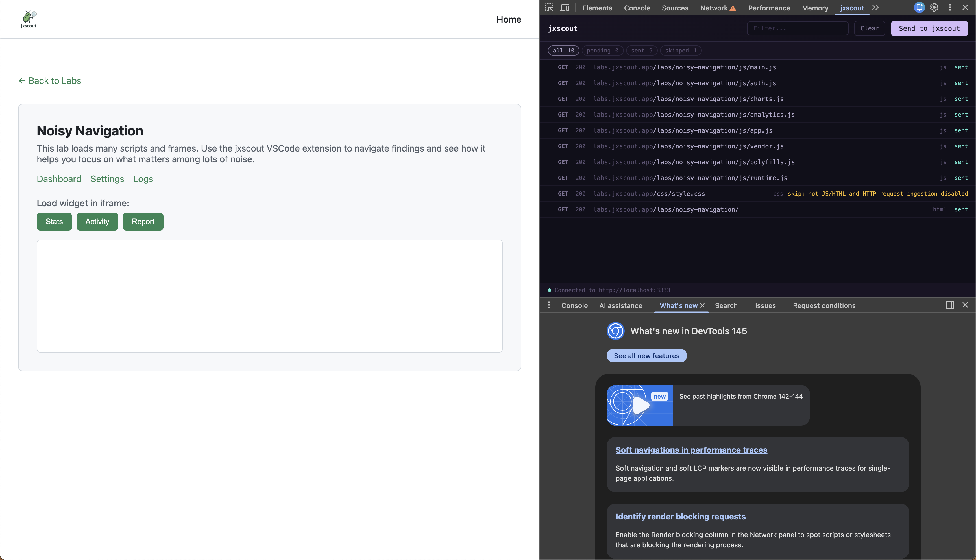Select the 'pending 0' filter chip
Viewport: 976px width, 560px height.
pyautogui.click(x=602, y=51)
